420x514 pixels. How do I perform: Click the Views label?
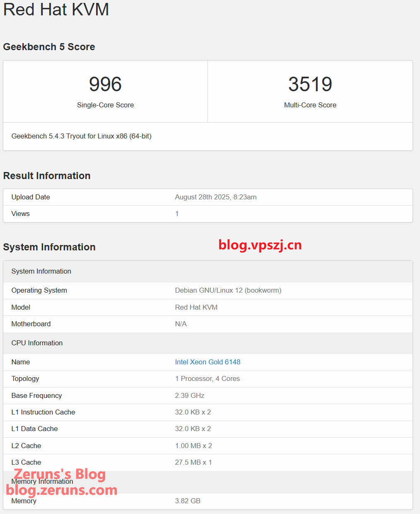(x=21, y=213)
